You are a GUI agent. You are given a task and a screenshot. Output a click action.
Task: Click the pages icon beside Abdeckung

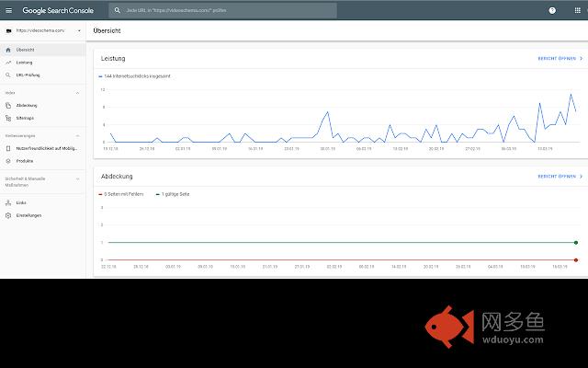tap(8, 106)
